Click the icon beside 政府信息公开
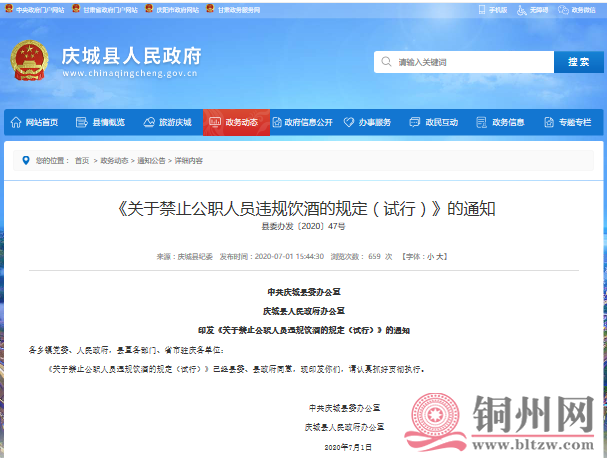 pyautogui.click(x=277, y=122)
